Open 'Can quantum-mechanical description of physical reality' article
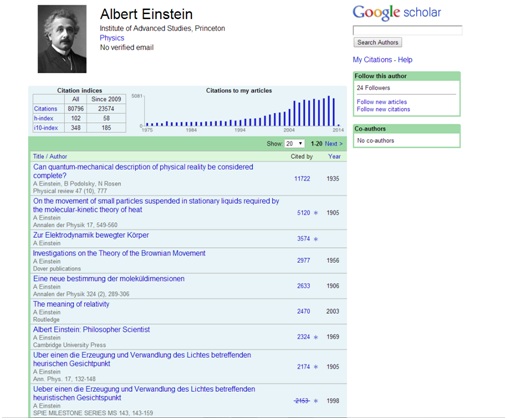This screenshot has width=507, height=420. 143,171
